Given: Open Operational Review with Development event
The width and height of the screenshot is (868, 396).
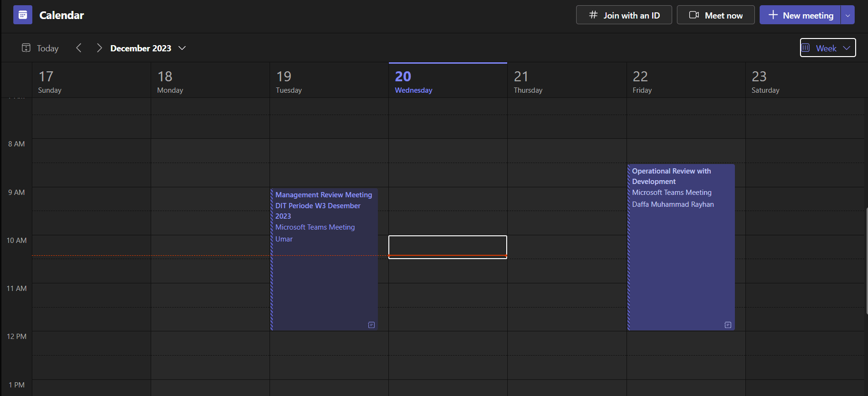Looking at the screenshot, I should 681,247.
